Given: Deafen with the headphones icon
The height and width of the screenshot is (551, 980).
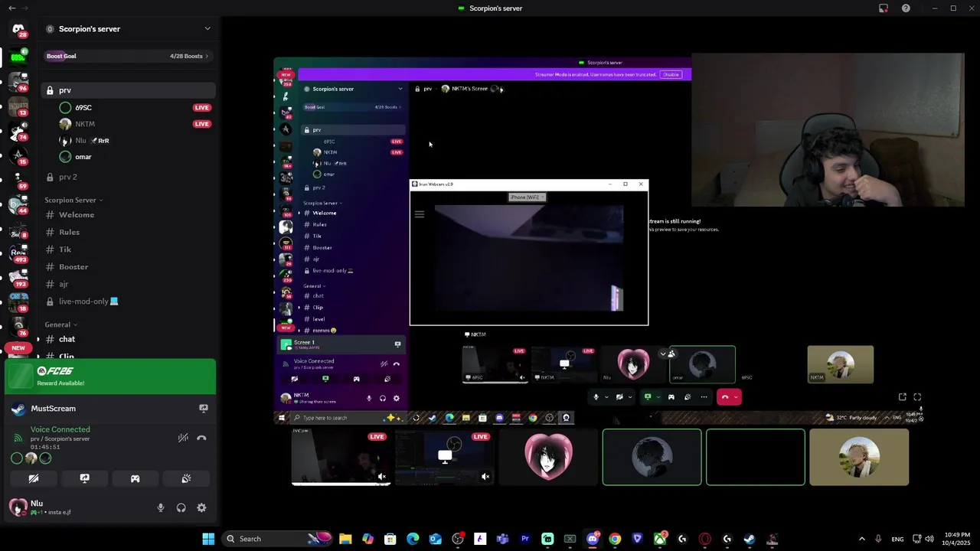Looking at the screenshot, I should [x=181, y=507].
